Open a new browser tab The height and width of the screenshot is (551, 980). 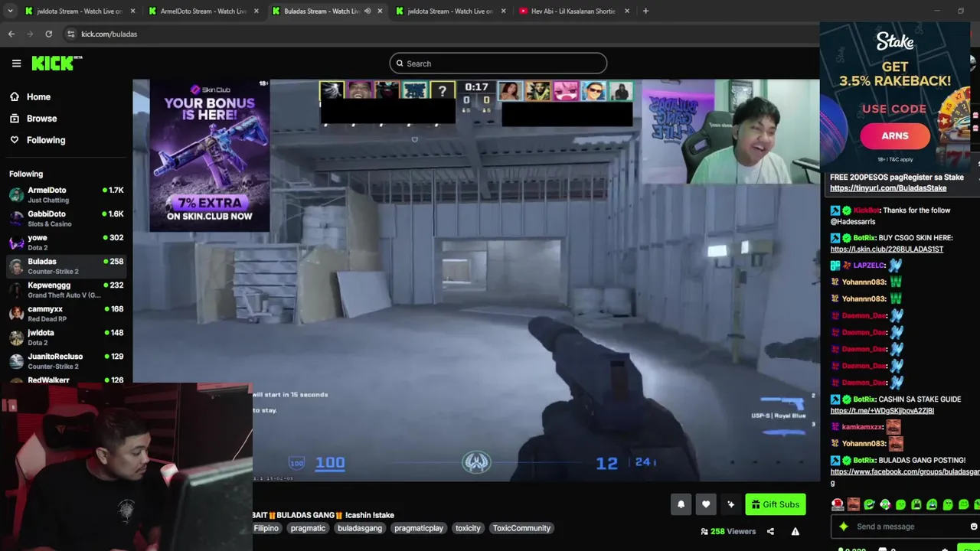645,11
